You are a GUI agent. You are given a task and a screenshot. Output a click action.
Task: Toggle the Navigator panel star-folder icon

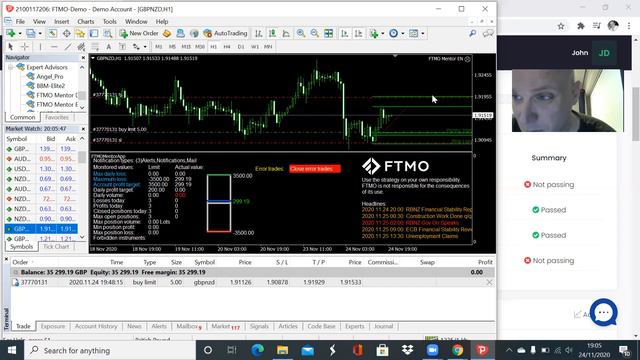[x=80, y=33]
